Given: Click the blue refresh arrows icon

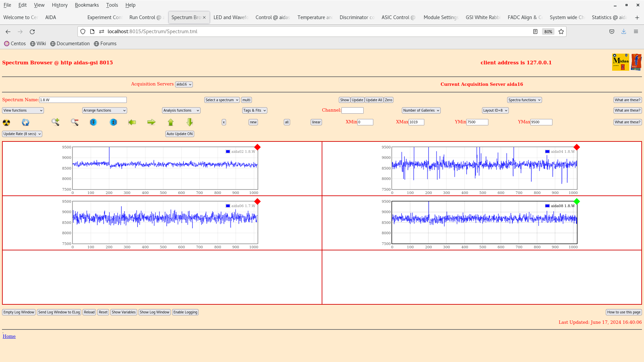Looking at the screenshot, I should pos(25,122).
